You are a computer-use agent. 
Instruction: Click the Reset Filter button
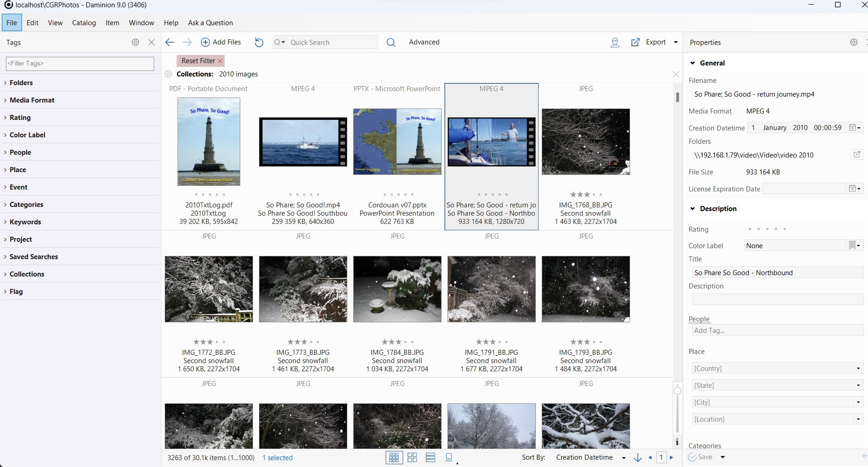pyautogui.click(x=200, y=61)
